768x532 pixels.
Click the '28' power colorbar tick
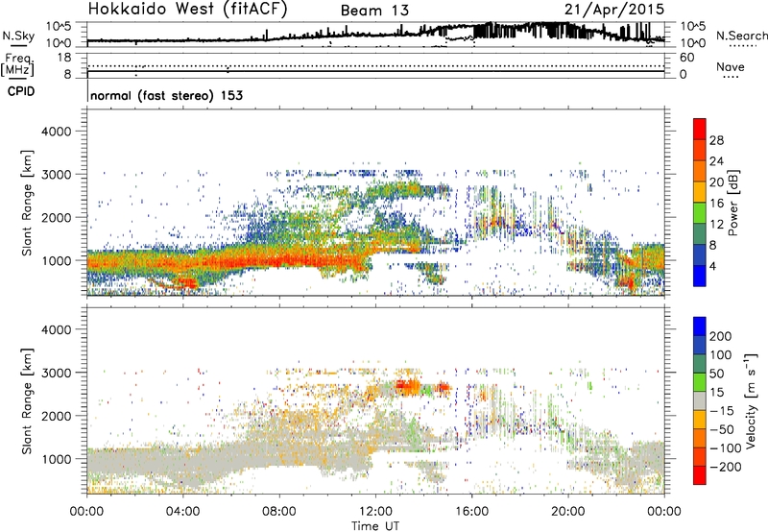[x=716, y=140]
